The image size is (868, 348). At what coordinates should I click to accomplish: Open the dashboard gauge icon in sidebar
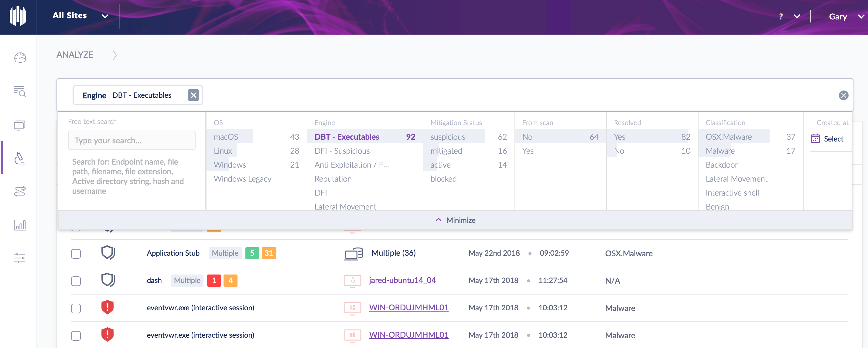20,58
